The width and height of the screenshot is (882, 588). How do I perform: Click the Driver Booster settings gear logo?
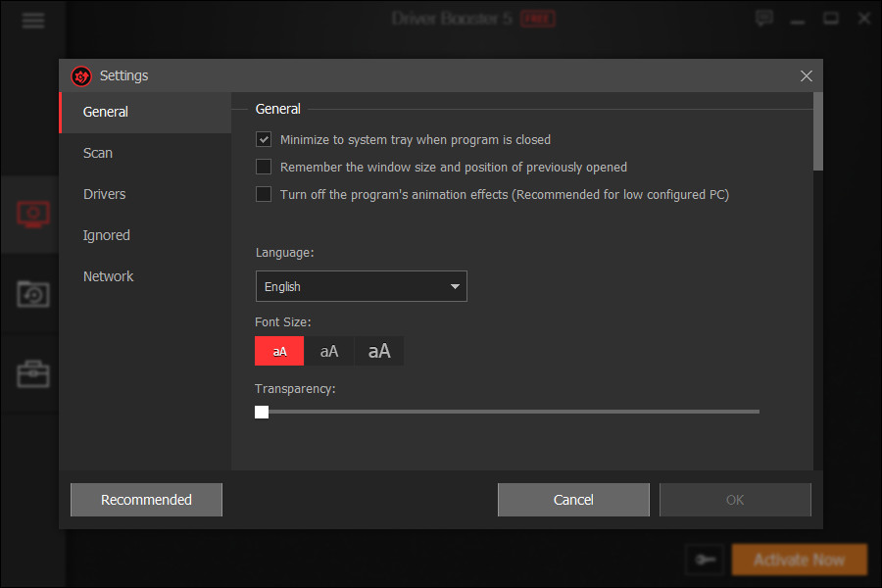82,75
